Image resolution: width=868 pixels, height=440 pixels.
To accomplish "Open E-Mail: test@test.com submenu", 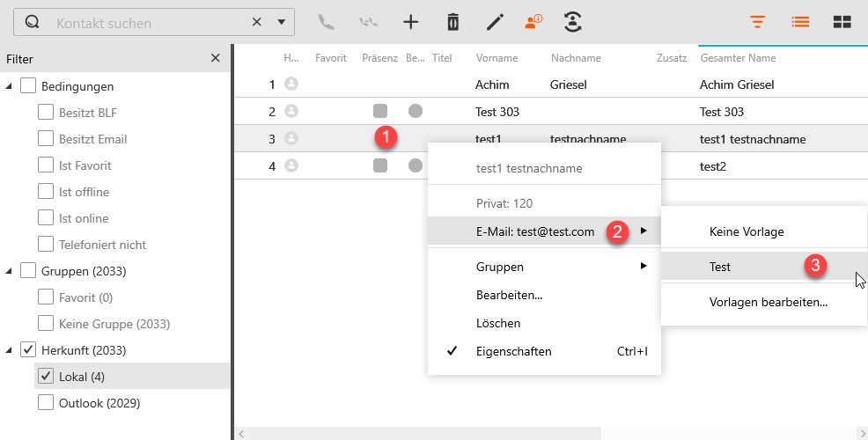I will click(x=544, y=231).
